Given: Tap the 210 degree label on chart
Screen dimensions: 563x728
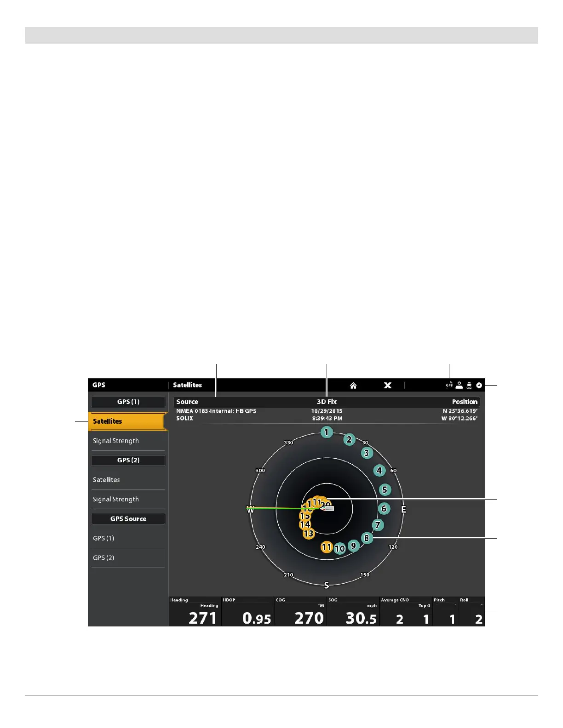Looking at the screenshot, I should pyautogui.click(x=288, y=575).
